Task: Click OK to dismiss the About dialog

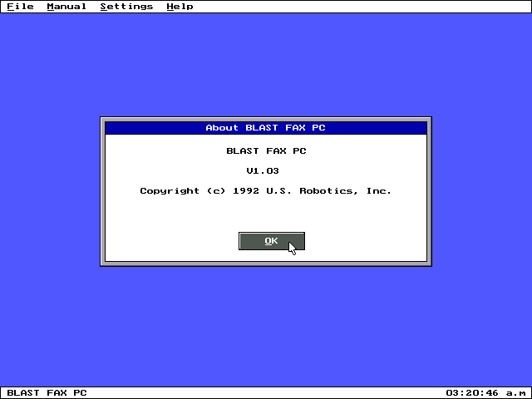Action: (272, 241)
